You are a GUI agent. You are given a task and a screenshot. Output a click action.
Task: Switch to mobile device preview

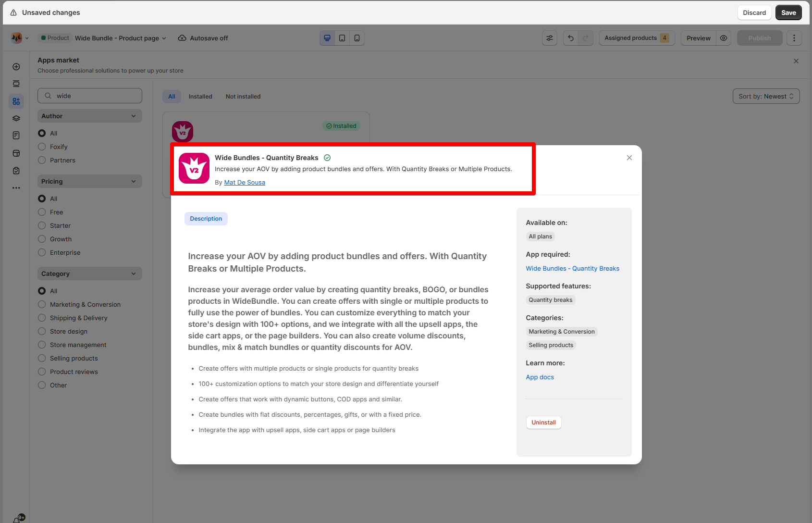click(x=357, y=38)
